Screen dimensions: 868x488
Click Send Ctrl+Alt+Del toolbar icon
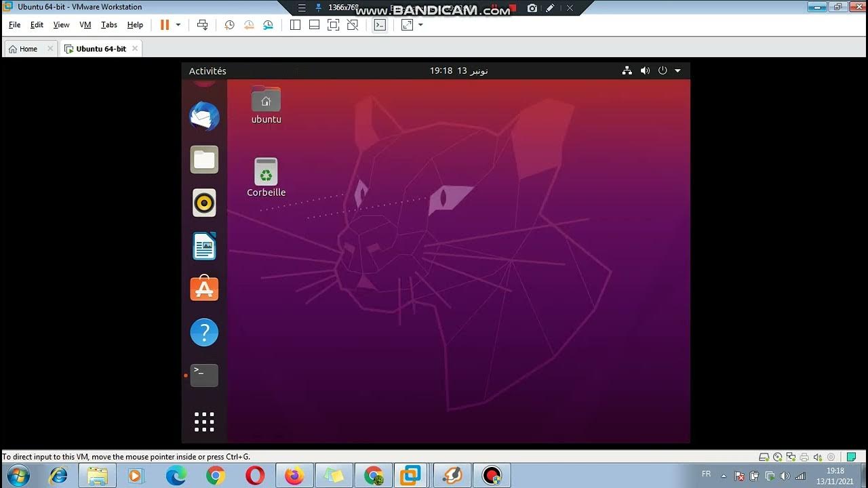[202, 25]
